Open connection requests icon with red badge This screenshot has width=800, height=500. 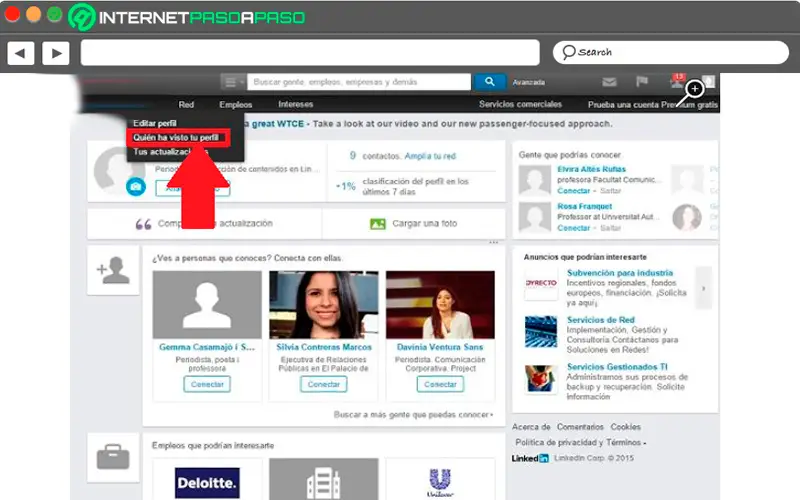tap(678, 81)
